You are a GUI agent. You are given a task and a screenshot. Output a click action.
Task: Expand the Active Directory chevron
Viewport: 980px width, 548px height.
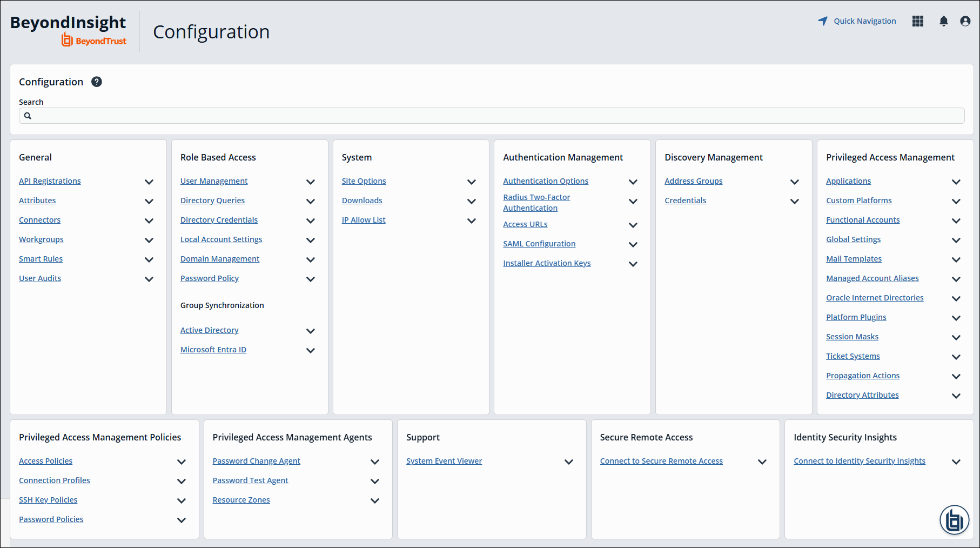(x=311, y=331)
